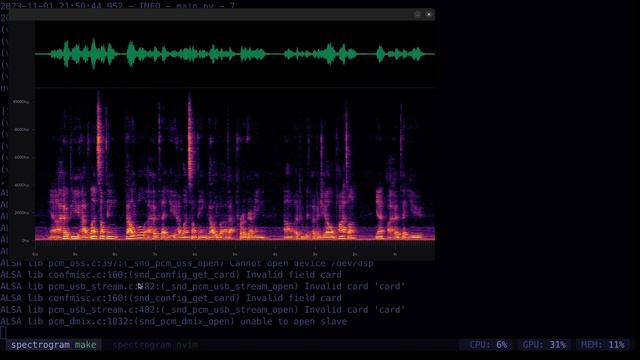Viewport: 640px width, 360px height.
Task: Click the green audio waveform plot
Action: 235,54
